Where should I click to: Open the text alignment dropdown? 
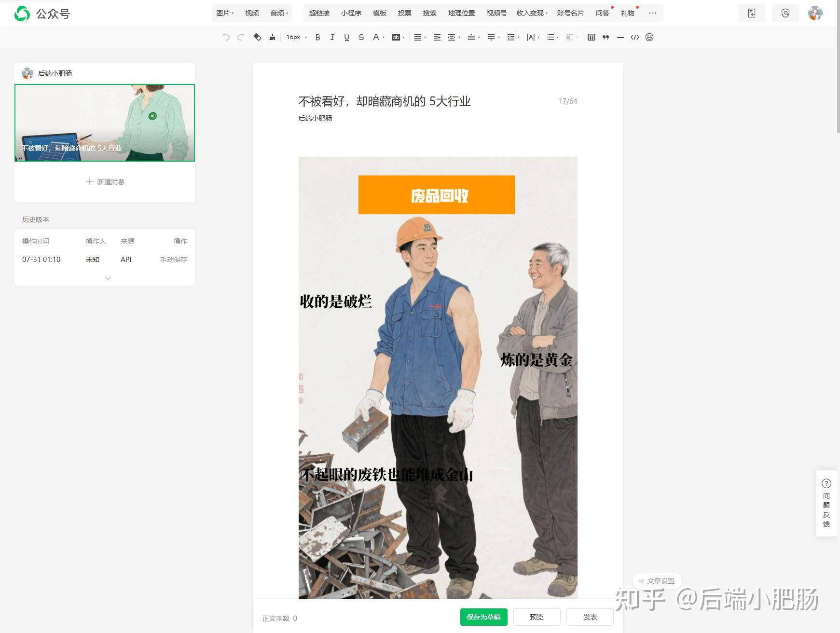(419, 37)
